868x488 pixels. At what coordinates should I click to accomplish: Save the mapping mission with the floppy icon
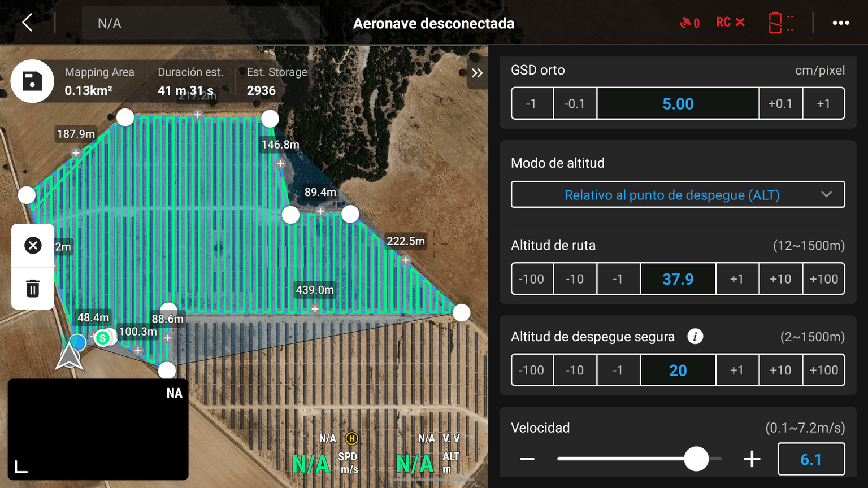coord(32,81)
